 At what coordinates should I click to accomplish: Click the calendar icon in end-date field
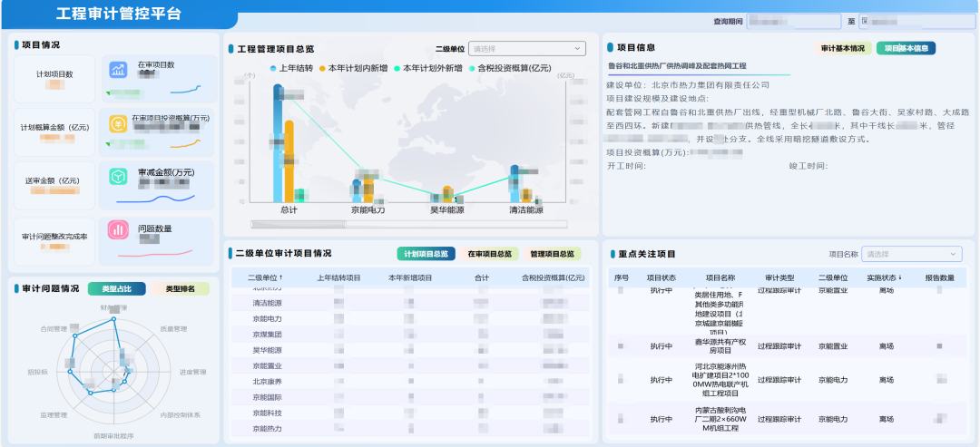(x=866, y=21)
